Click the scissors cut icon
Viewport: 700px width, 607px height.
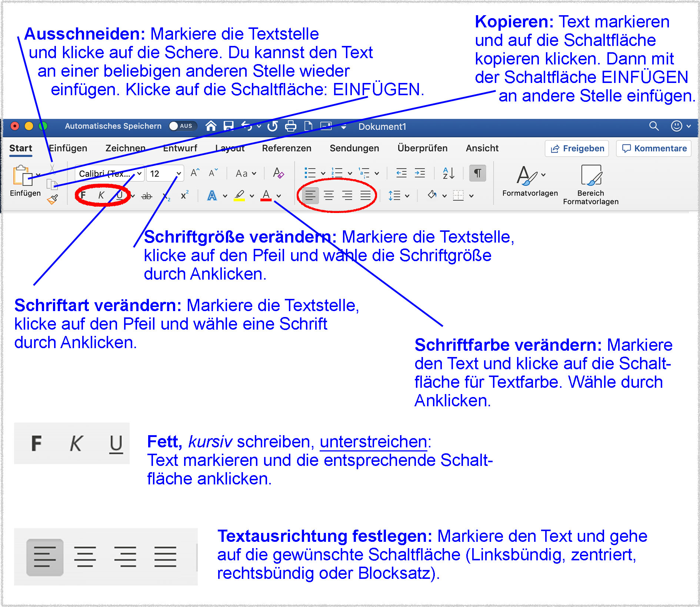(x=52, y=169)
